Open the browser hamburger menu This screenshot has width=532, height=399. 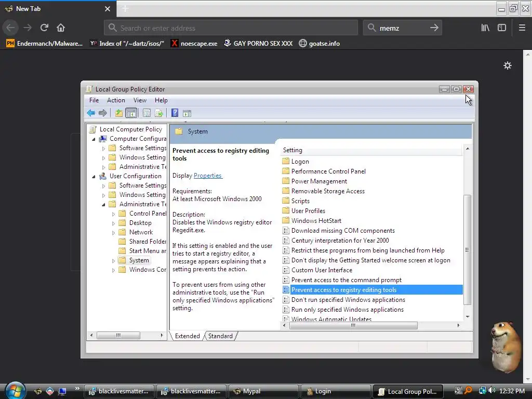(522, 28)
